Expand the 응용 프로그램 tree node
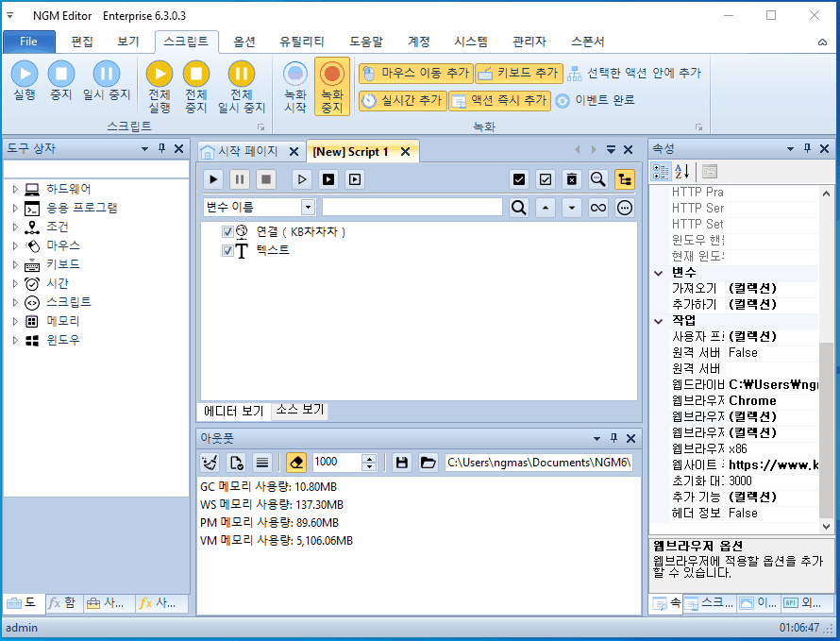Screen dimensions: 840x641 click(x=15, y=208)
